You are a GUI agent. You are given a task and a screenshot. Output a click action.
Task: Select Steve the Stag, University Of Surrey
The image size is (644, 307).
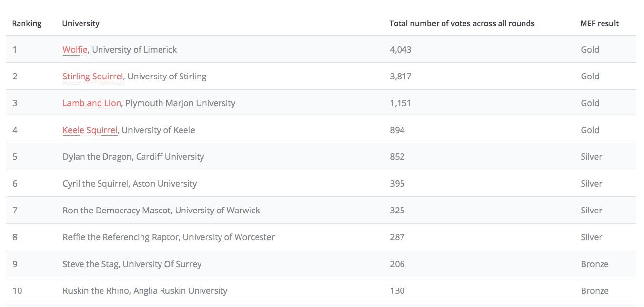[132, 264]
